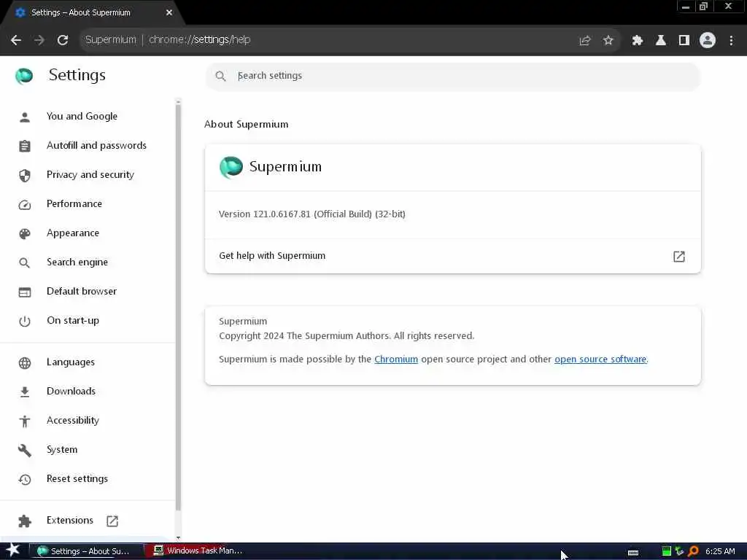Click the 6:25 AM system clock
Image resolution: width=747 pixels, height=560 pixels.
(x=720, y=551)
